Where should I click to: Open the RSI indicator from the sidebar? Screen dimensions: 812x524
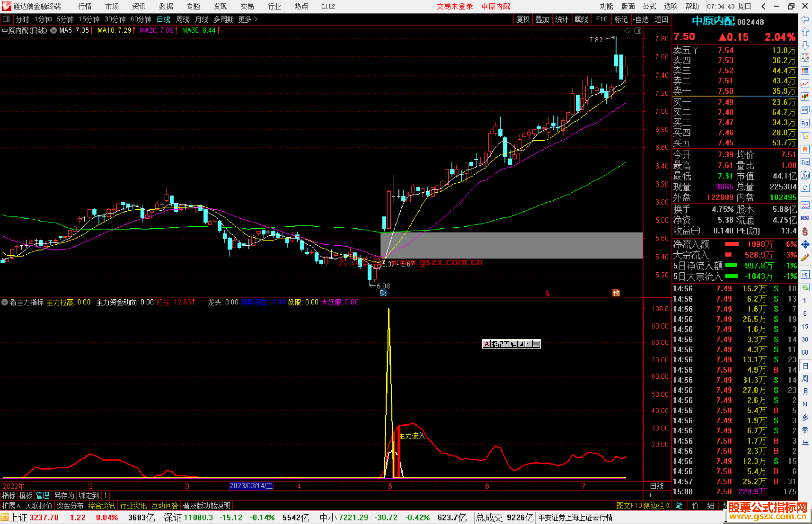pyautogui.click(x=805, y=218)
